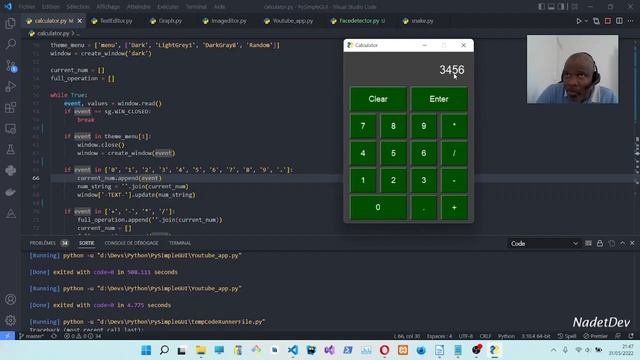Click the Enter button in Calculator
The image size is (640, 360).
[439, 99]
